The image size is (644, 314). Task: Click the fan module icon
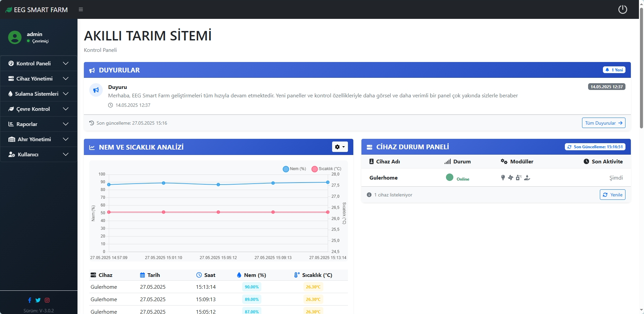pyautogui.click(x=511, y=178)
